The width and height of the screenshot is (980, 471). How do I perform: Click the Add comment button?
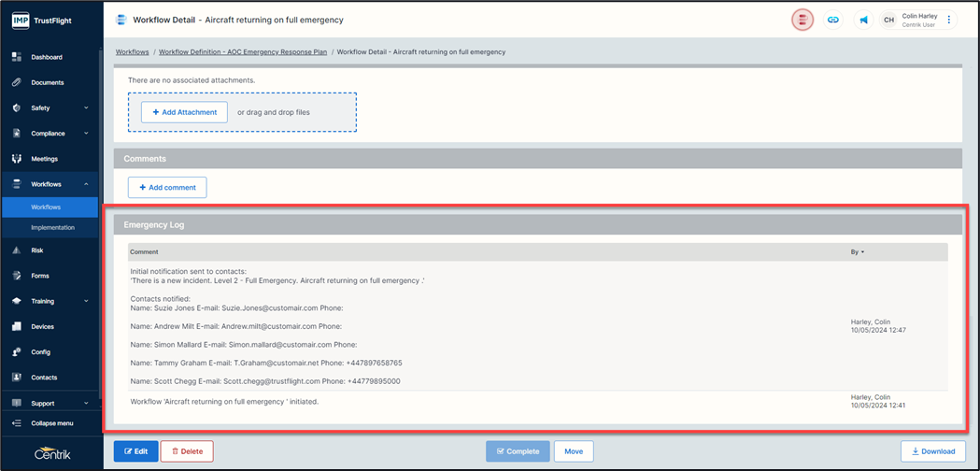point(167,187)
